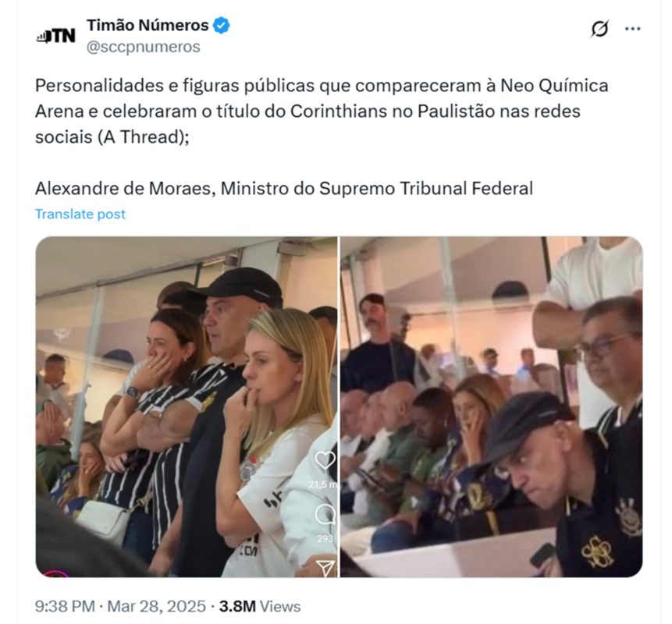Click the Mar 28, 2025 date

coord(156,606)
